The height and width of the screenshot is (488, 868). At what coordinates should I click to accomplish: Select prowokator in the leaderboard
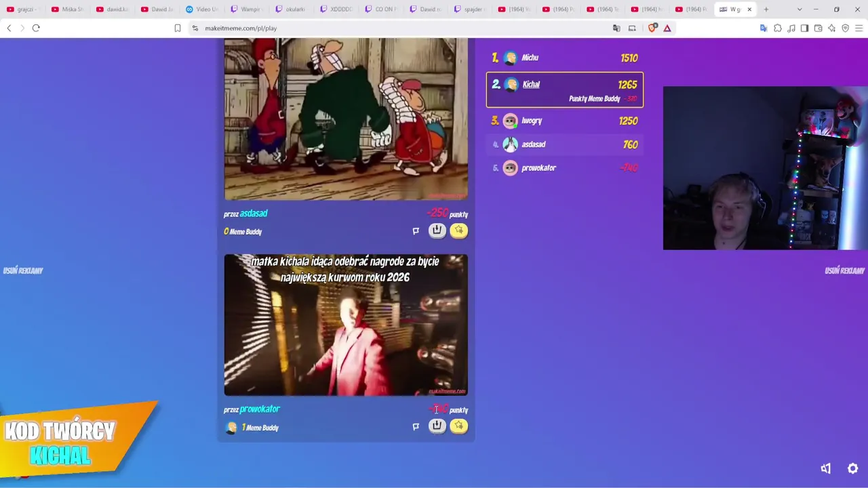point(564,168)
